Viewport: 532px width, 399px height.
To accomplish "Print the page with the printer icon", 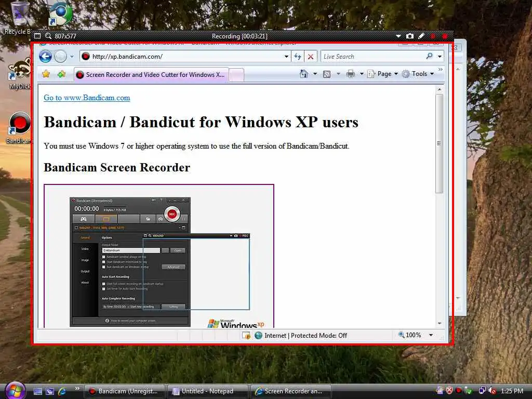I will (351, 74).
